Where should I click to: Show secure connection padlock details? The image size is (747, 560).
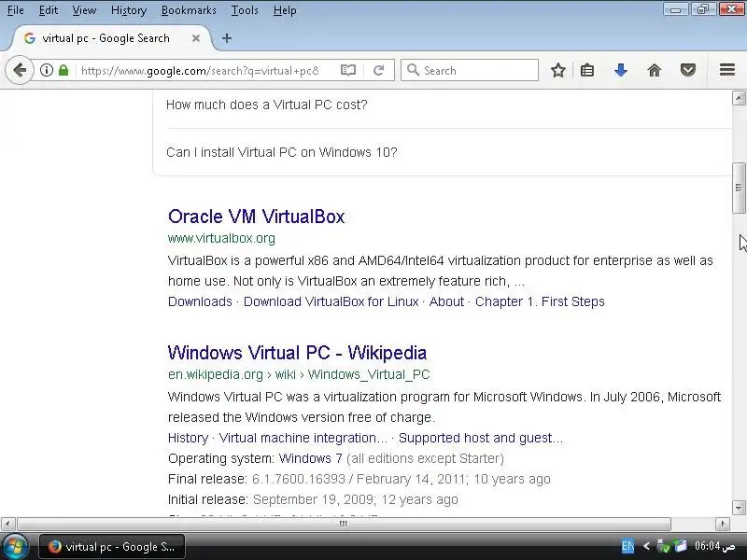(x=63, y=71)
